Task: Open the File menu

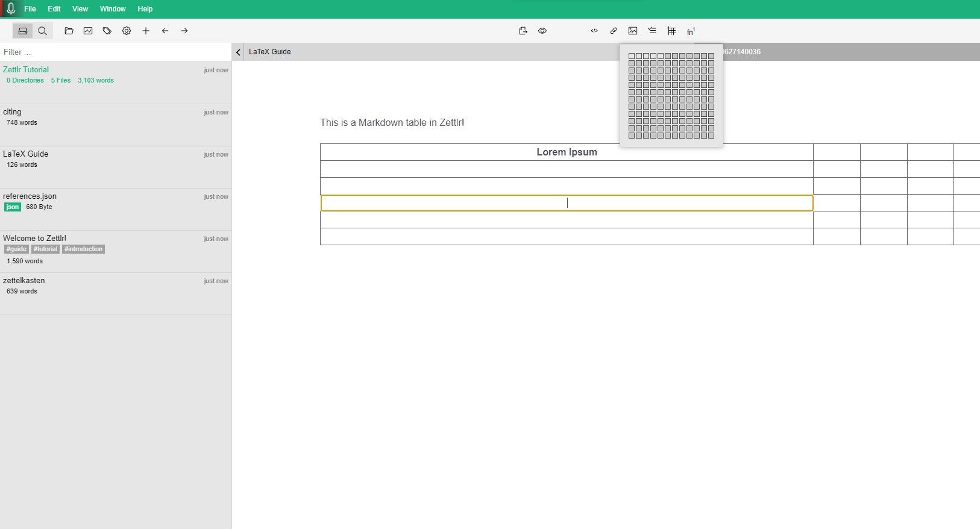Action: [x=30, y=9]
